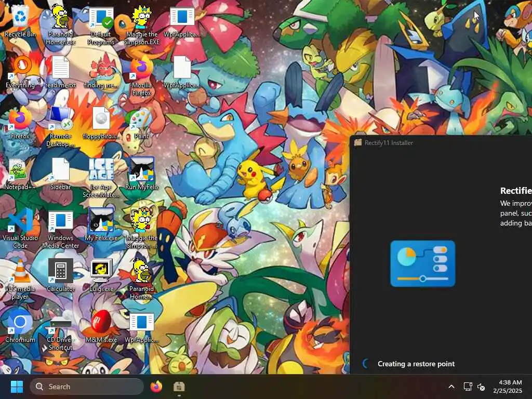Viewport: 532px width, 399px height.
Task: Select the read me.txt file
Action: tap(60, 72)
